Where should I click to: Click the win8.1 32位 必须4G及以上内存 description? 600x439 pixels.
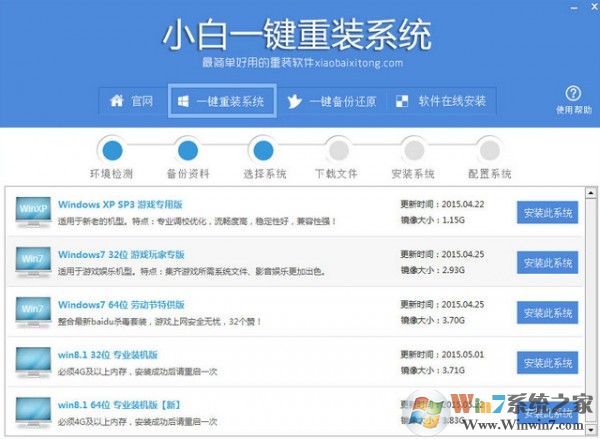pyautogui.click(x=138, y=372)
